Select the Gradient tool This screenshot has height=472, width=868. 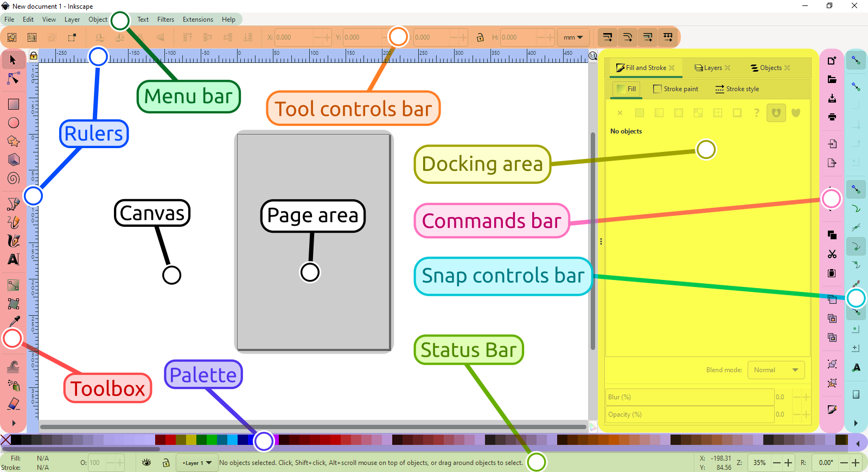click(x=13, y=285)
